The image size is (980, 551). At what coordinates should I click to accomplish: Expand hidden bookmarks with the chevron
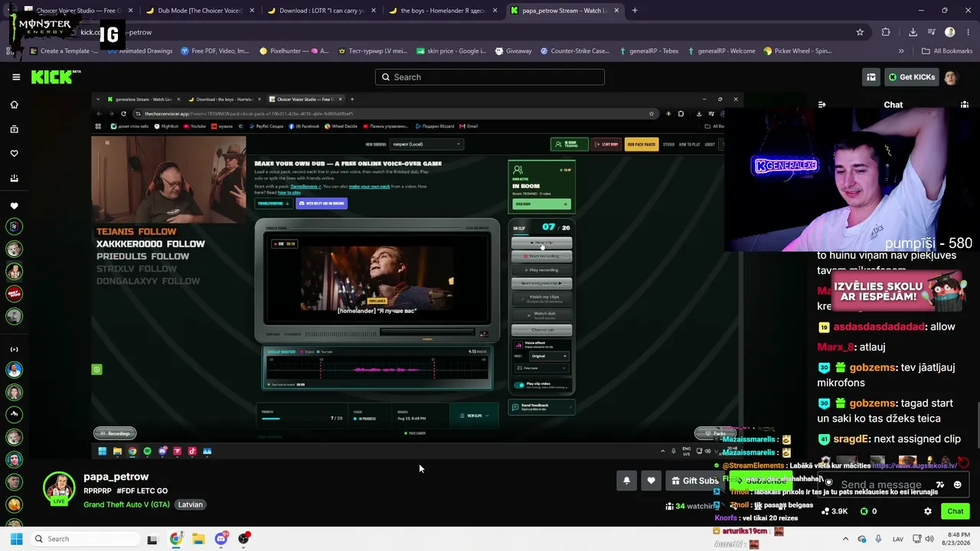click(x=901, y=51)
